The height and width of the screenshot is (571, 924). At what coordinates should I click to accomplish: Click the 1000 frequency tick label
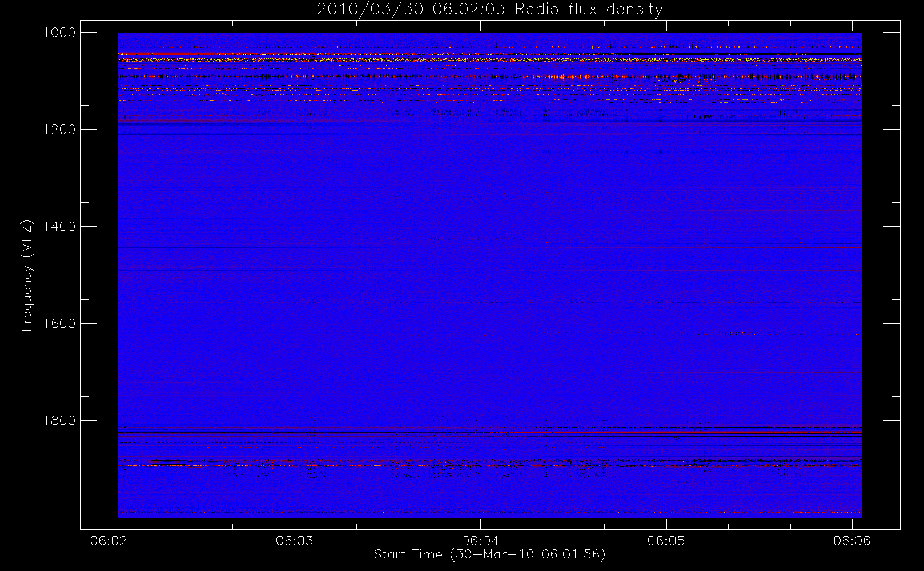[x=59, y=33]
